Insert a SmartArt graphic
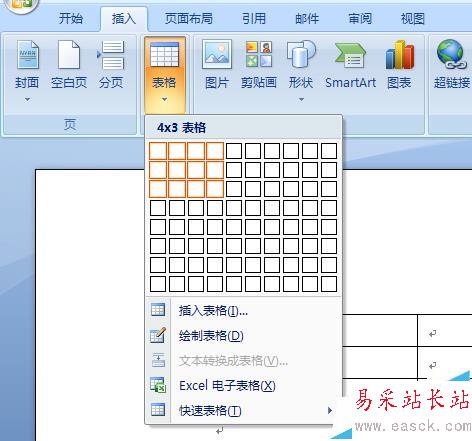Viewport: 472px width, 441px height. click(x=350, y=66)
